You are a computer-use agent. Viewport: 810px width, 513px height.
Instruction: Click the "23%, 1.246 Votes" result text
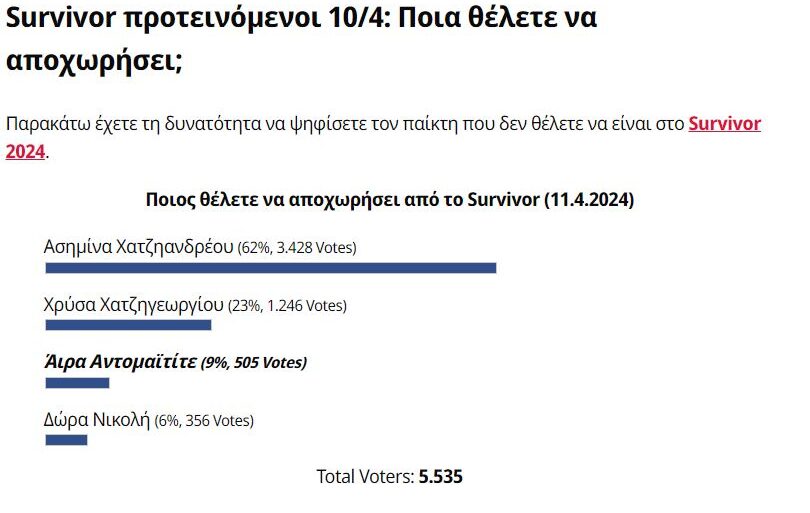(288, 305)
